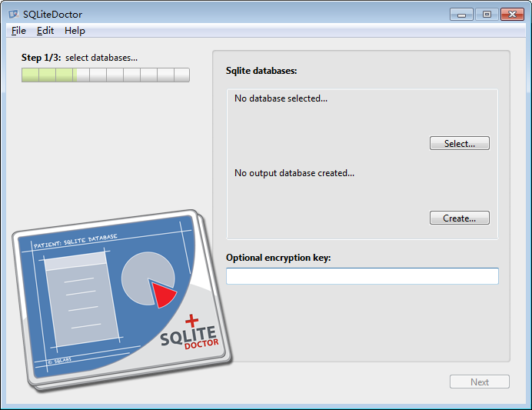Maximize the SQLiteDoctor window

pyautogui.click(x=487, y=15)
